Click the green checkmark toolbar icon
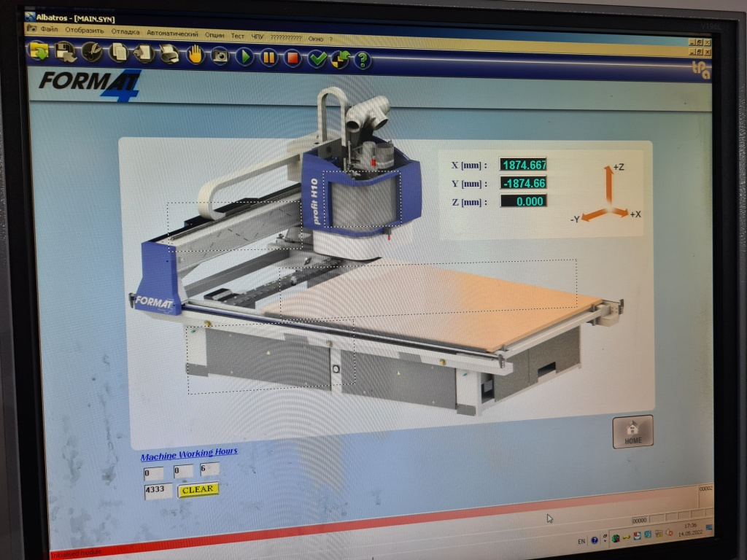747x560 pixels. point(317,58)
